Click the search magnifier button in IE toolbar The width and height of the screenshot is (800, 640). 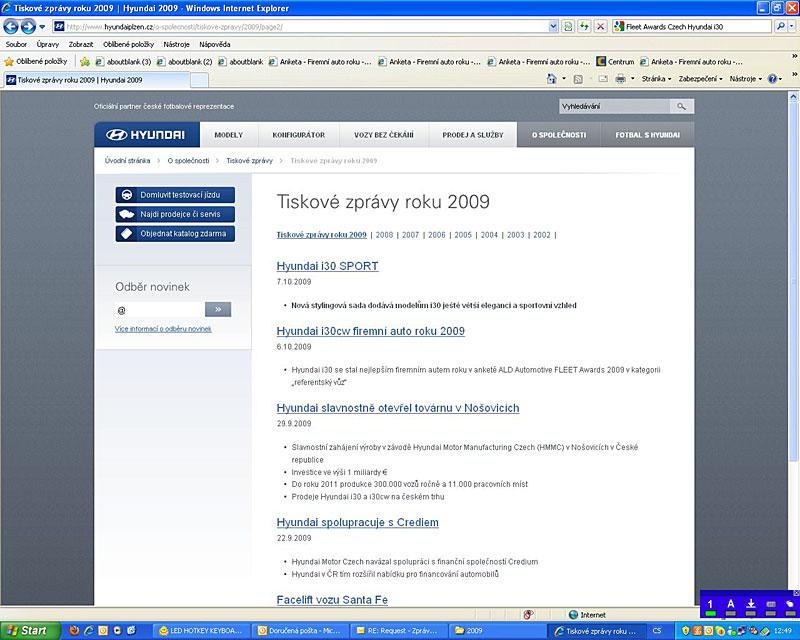click(x=780, y=27)
